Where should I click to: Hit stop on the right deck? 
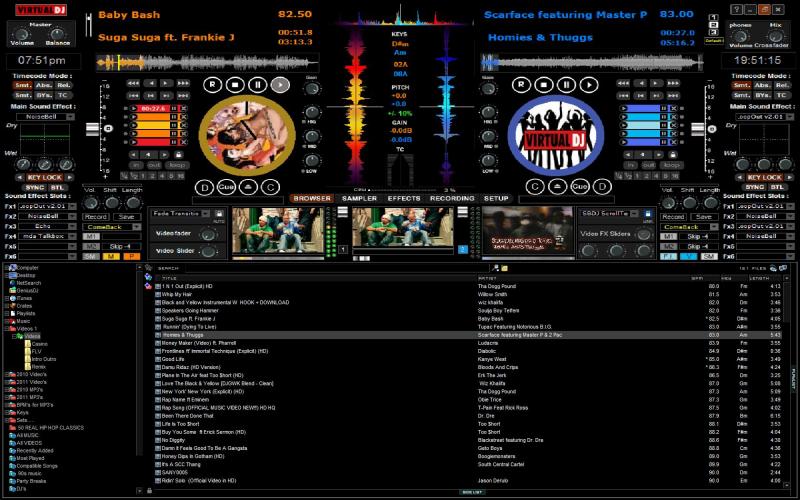(544, 85)
